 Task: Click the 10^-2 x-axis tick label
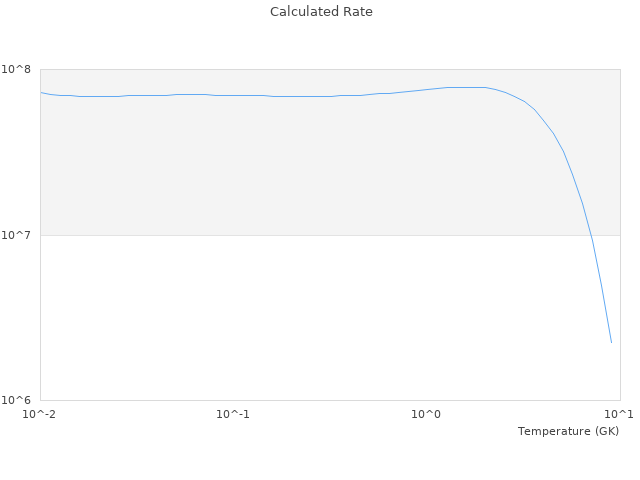pyautogui.click(x=40, y=414)
